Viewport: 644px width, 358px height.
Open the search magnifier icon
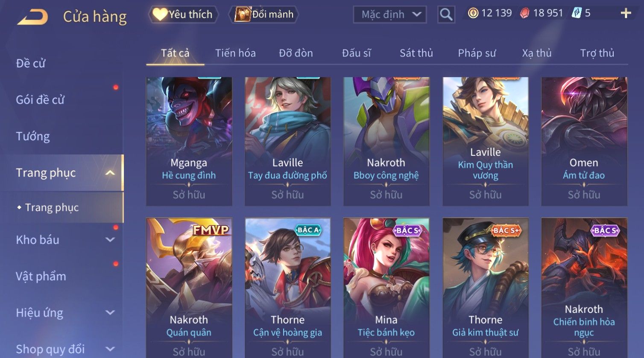coord(446,15)
